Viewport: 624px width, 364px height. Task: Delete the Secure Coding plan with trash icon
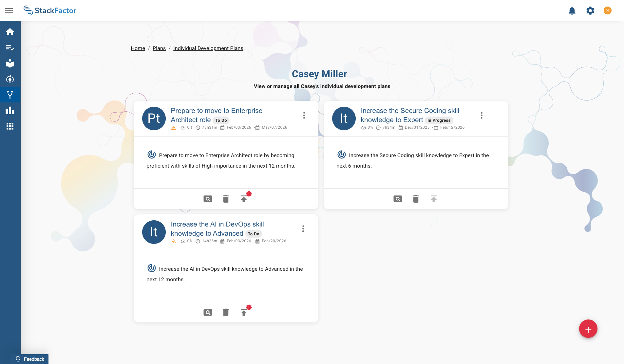(415, 199)
